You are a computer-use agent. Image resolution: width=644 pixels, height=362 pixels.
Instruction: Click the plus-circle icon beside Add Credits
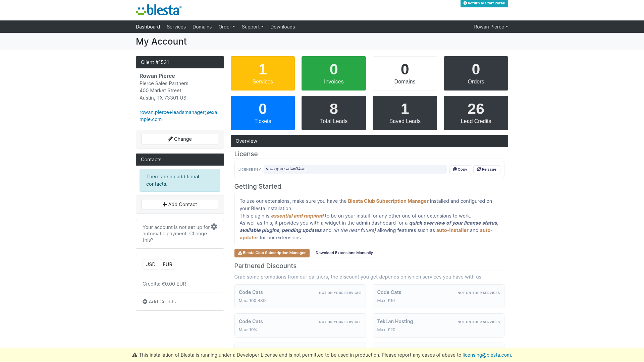pos(145,302)
